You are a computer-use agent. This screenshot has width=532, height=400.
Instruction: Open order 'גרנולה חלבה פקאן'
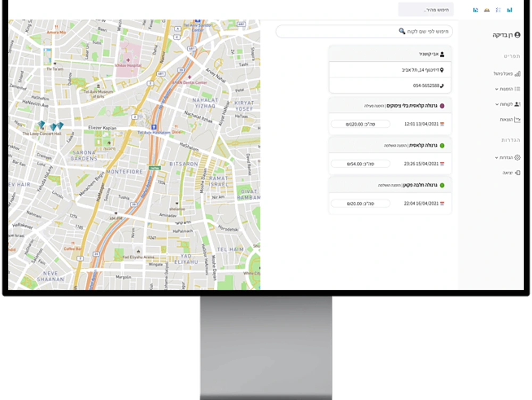point(420,185)
